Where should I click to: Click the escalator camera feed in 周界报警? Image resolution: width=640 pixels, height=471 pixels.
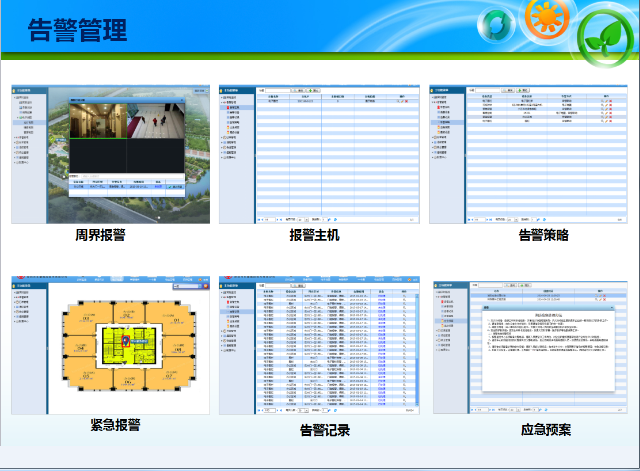click(x=156, y=121)
